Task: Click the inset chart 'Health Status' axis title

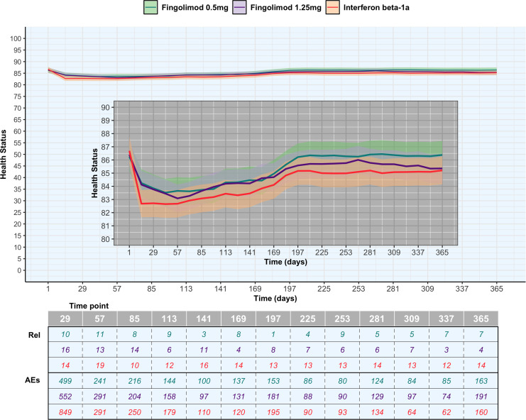Action: pyautogui.click(x=94, y=173)
